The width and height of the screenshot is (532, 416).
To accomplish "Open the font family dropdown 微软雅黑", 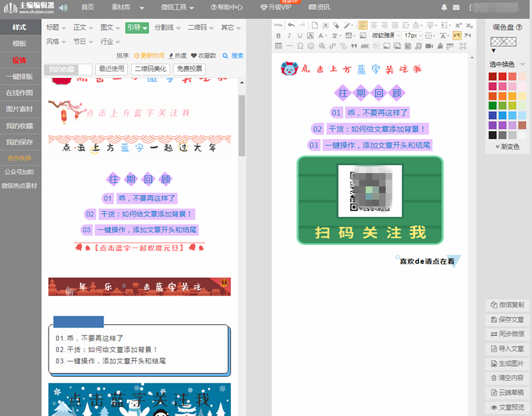I will point(385,35).
